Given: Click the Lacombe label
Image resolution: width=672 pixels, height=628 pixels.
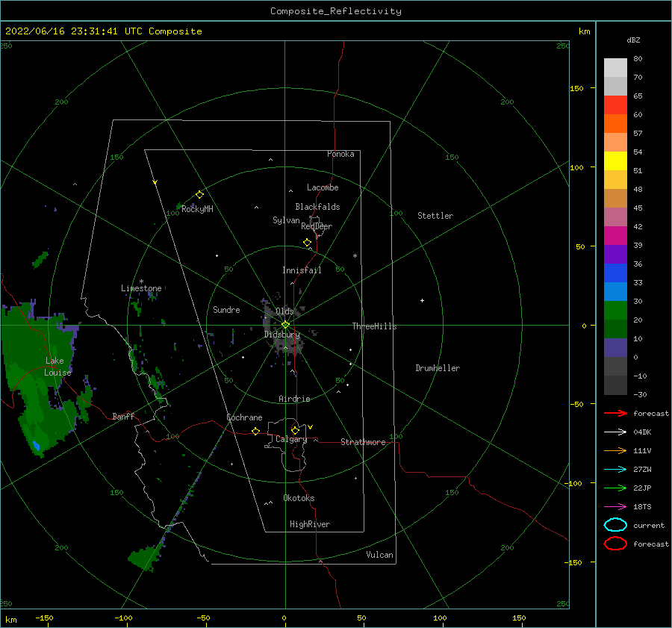Looking at the screenshot, I should click(x=323, y=187).
